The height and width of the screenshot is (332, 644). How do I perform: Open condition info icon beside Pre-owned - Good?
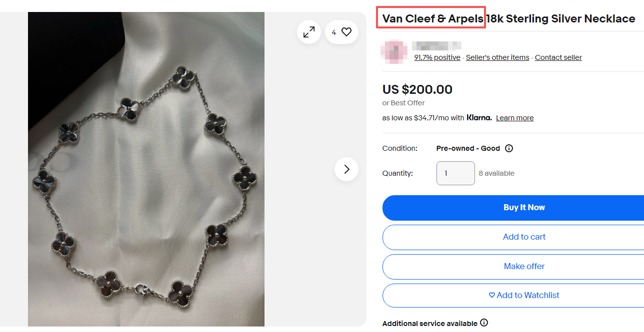[x=509, y=148]
